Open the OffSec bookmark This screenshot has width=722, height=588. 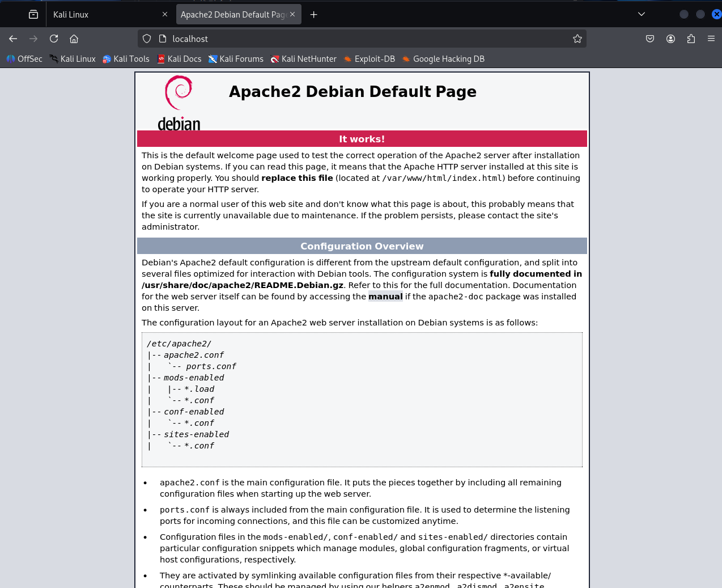[24, 59]
